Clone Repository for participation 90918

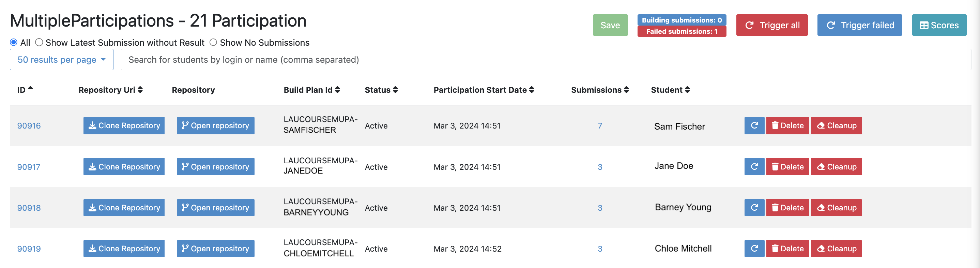coord(124,207)
